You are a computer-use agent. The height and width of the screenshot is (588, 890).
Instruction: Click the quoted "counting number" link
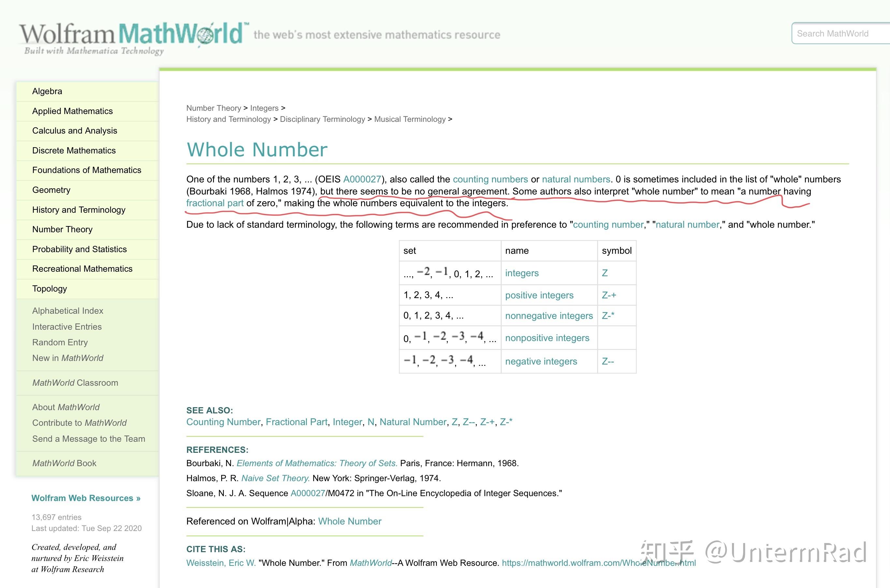pyautogui.click(x=608, y=225)
